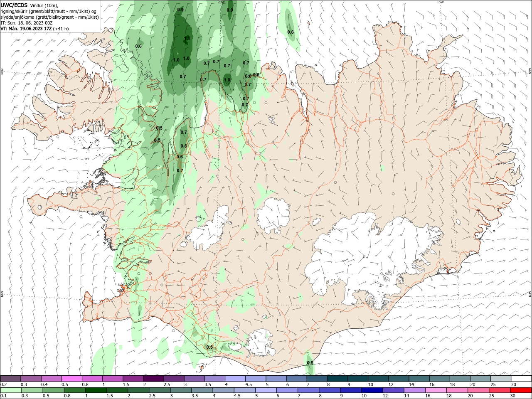This screenshot has width=532, height=399.
Task: Click the dark teal swatch between 8 and 9
Action: 337,378
